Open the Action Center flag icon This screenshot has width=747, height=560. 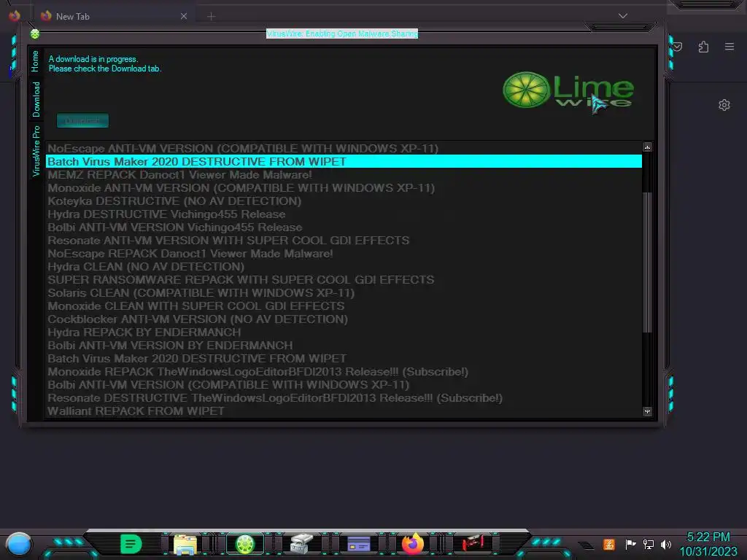pyautogui.click(x=630, y=544)
